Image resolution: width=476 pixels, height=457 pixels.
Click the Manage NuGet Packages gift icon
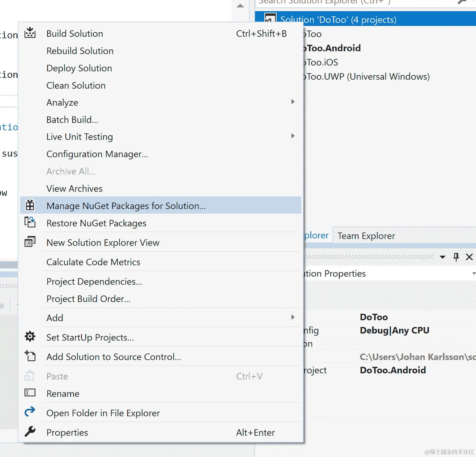(30, 205)
